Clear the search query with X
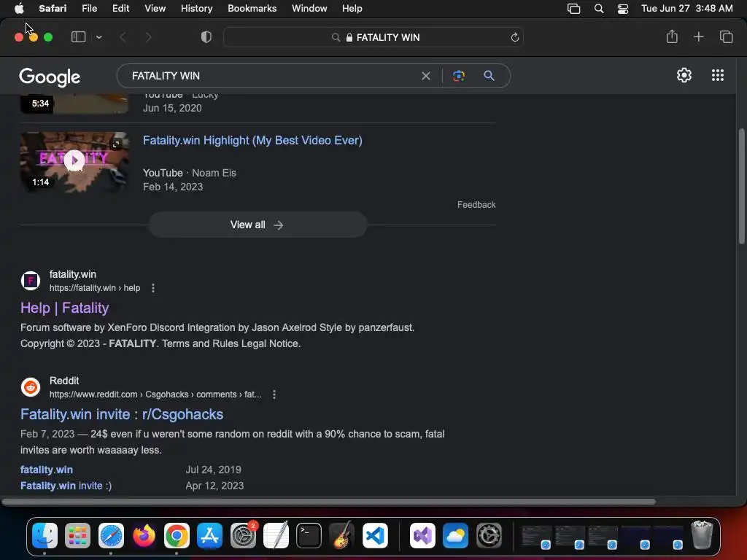The image size is (747, 560). coord(426,76)
